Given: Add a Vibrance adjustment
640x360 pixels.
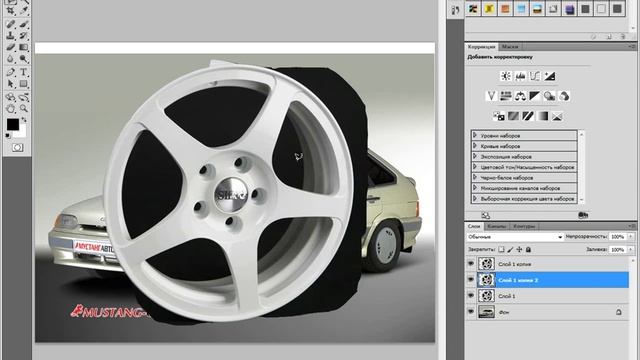Looking at the screenshot, I should 491,96.
